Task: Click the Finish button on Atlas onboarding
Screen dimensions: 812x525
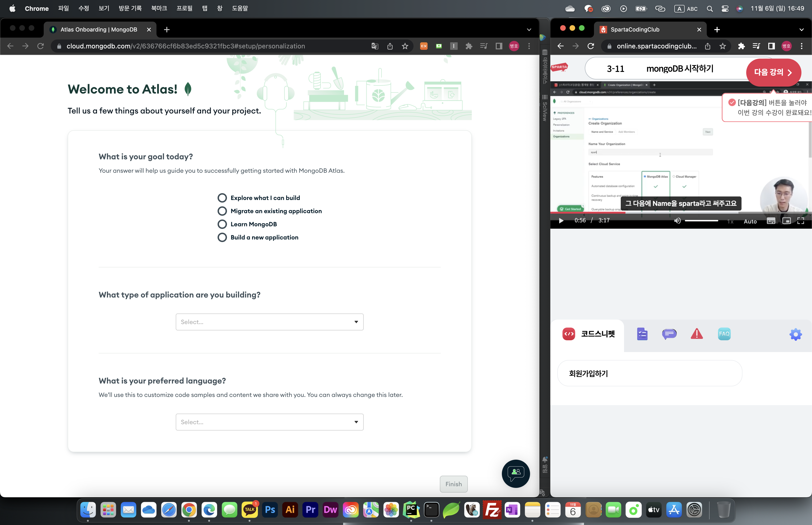Action: pos(453,484)
